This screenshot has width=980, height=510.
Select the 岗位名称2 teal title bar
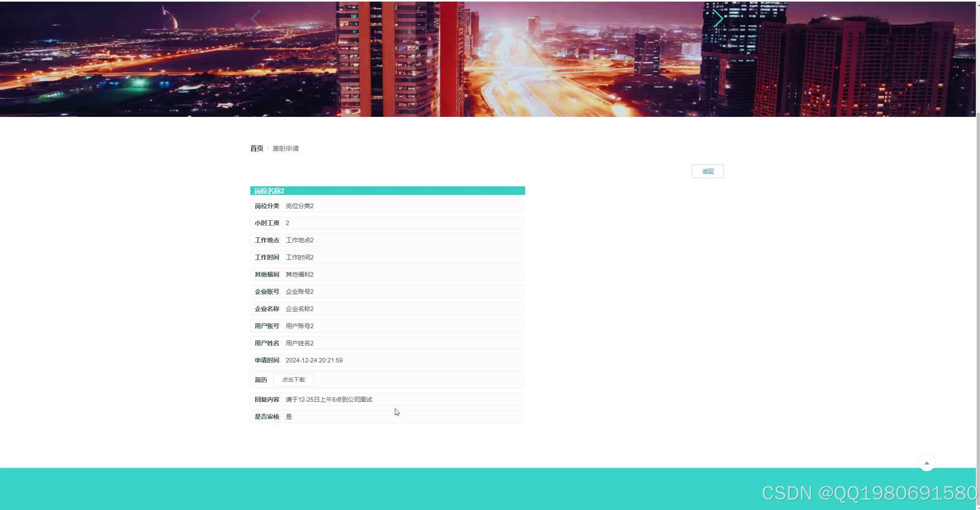click(387, 191)
